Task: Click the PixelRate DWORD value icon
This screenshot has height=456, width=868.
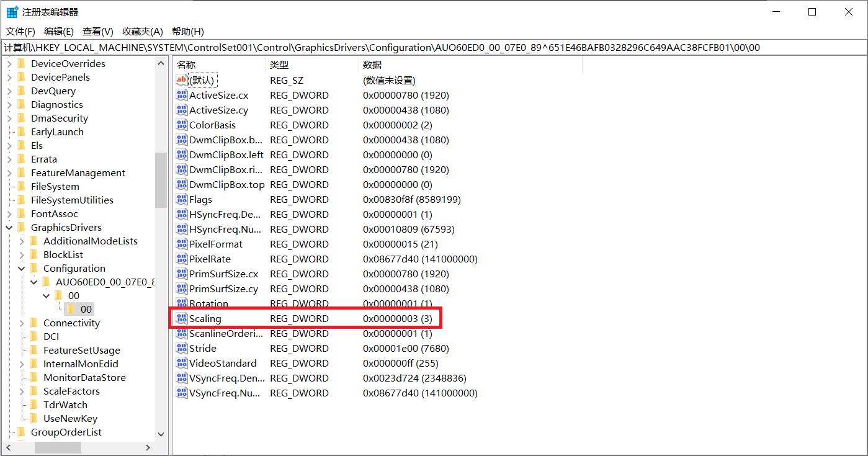Action: point(182,259)
